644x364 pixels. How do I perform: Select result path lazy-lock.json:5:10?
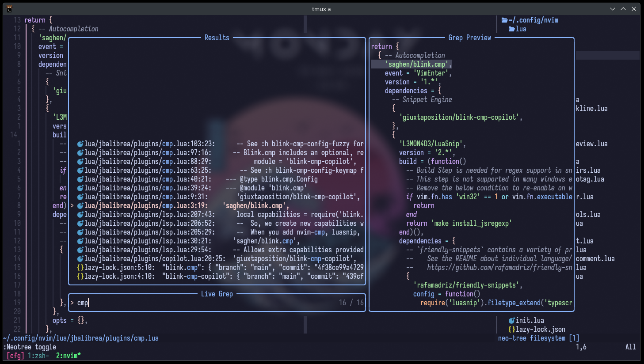click(x=119, y=268)
